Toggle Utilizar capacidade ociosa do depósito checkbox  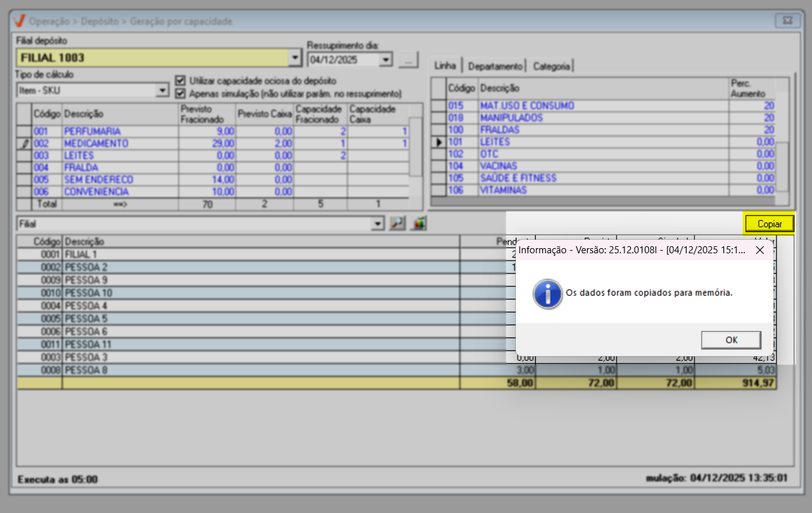tap(181, 81)
